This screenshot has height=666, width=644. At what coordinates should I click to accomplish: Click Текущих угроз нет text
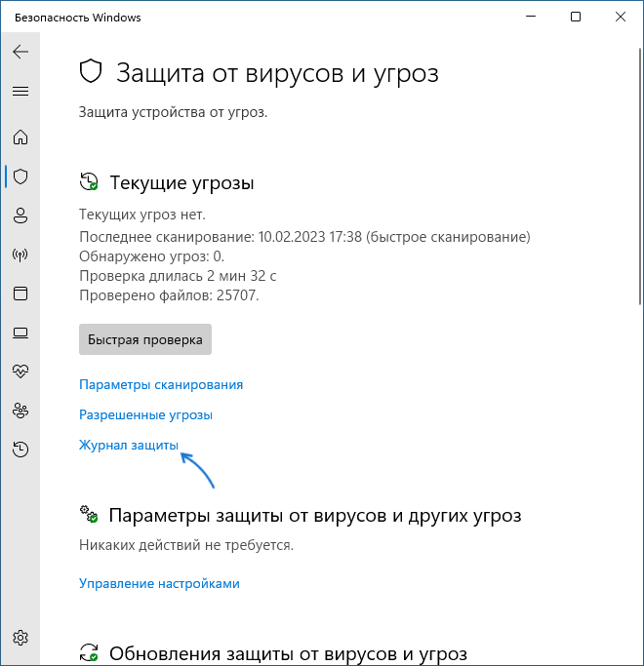(x=142, y=215)
